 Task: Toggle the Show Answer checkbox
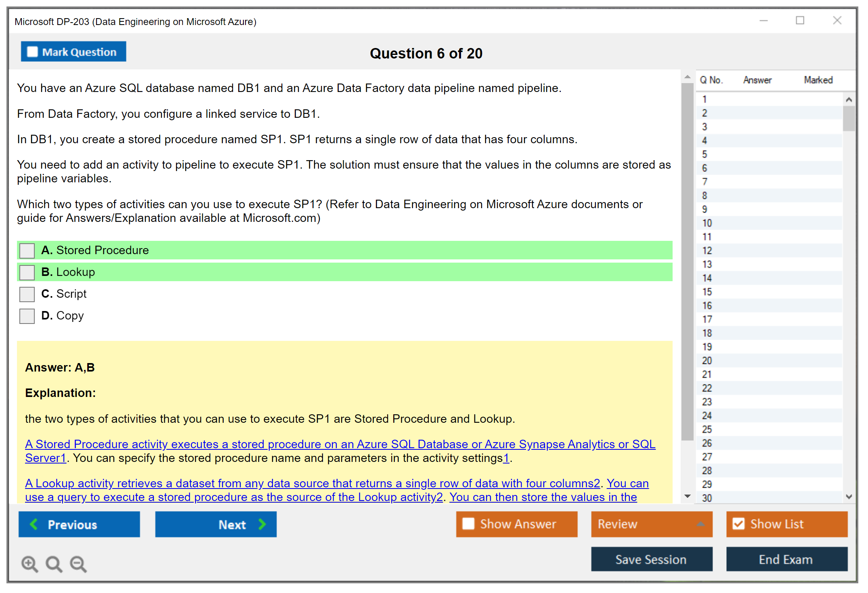tap(468, 524)
